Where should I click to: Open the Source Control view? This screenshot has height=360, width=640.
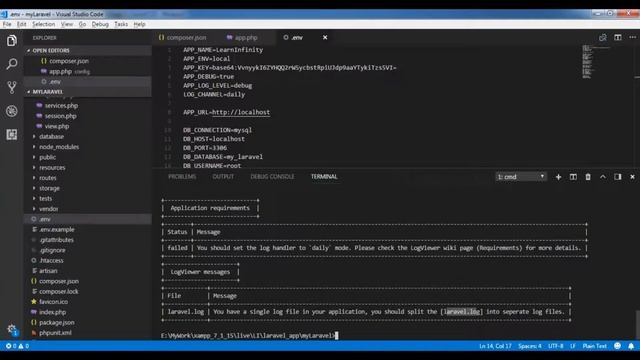(x=12, y=87)
